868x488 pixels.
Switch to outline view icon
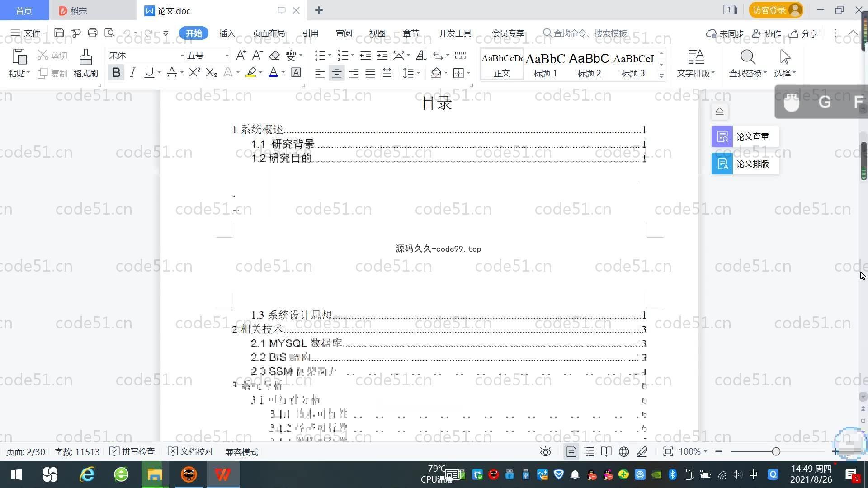tap(589, 452)
